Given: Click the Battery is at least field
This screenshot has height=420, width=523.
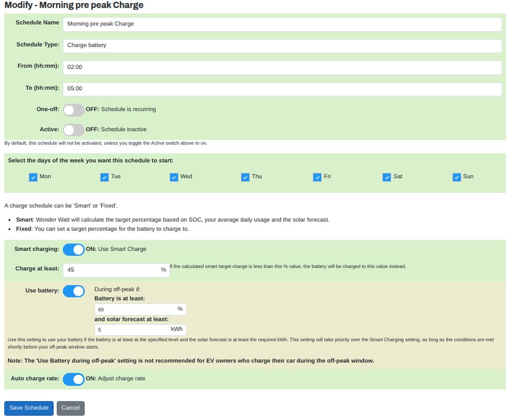Looking at the screenshot, I should [135, 310].
